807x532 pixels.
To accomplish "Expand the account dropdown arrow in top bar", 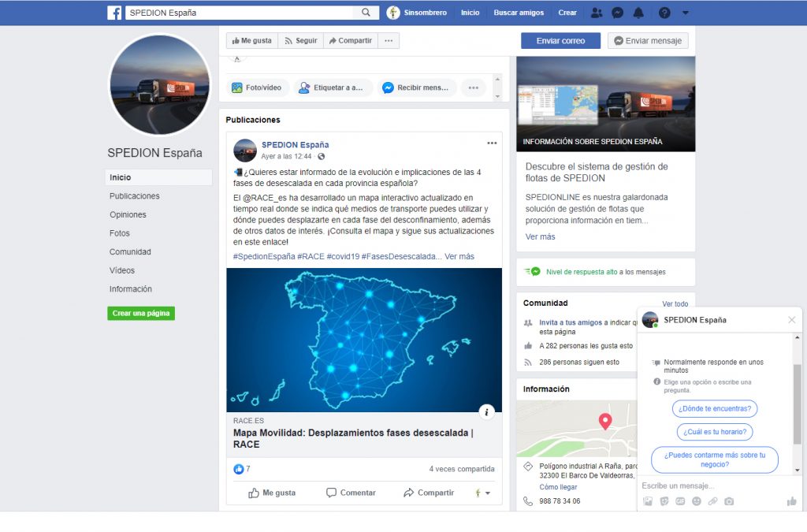I will pyautogui.click(x=686, y=13).
